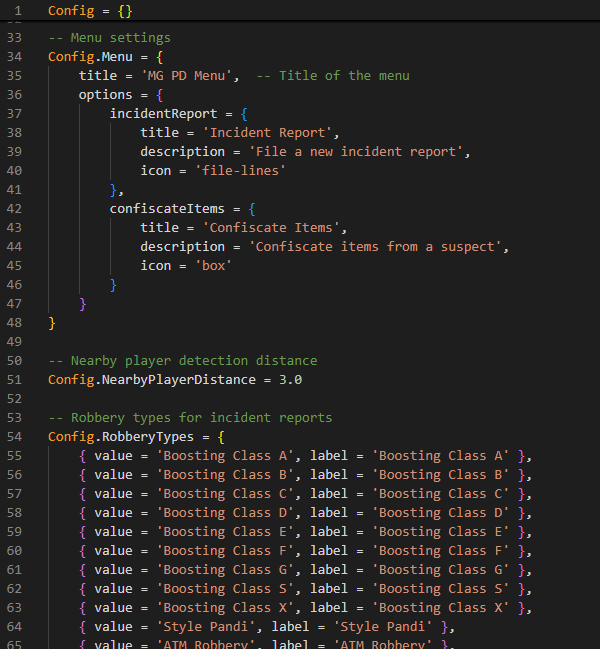Click 'Config.RobberyTypes' on line 54

click(x=121, y=437)
